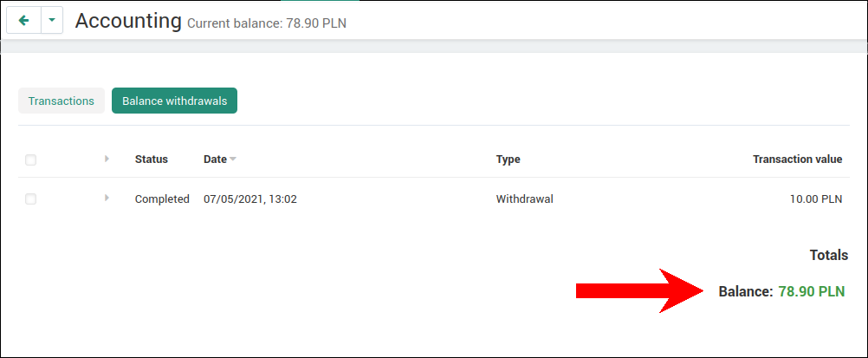Screen dimensions: 868x358
Task: Click the 07/05/2021, 13:02 date cell
Action: point(250,199)
